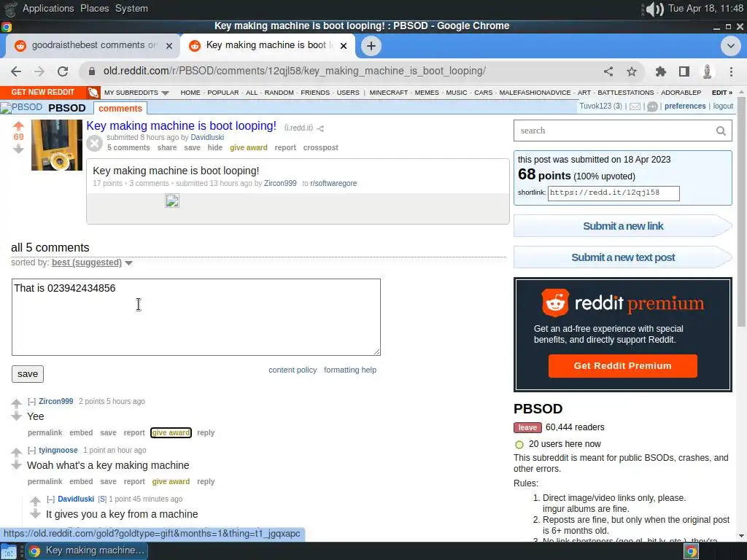Screen dimensions: 747x560
Task: Open the sorted by best dropdown
Action: click(92, 262)
